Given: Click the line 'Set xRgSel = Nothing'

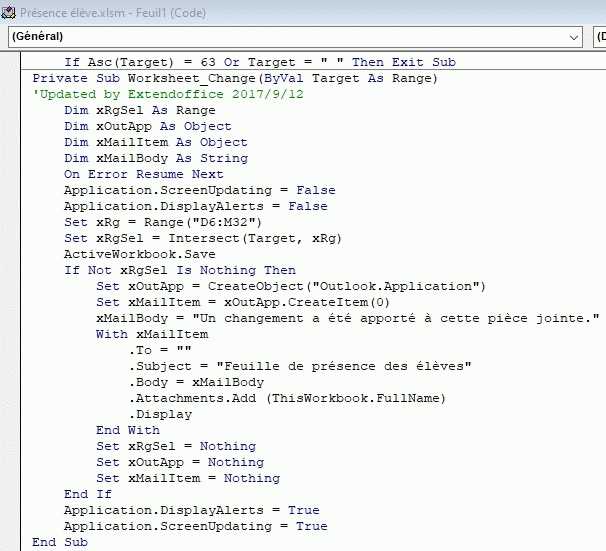Looking at the screenshot, I should (176, 446).
